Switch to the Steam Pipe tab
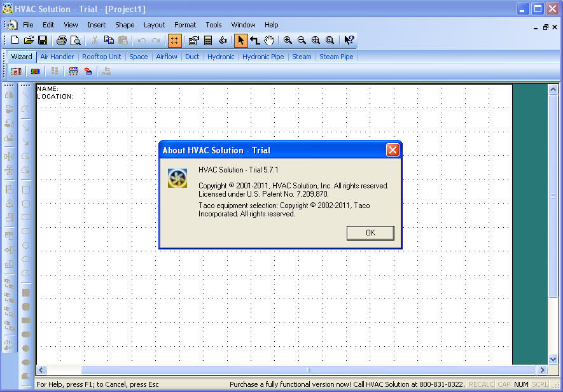This screenshot has height=392, width=563. tap(337, 57)
